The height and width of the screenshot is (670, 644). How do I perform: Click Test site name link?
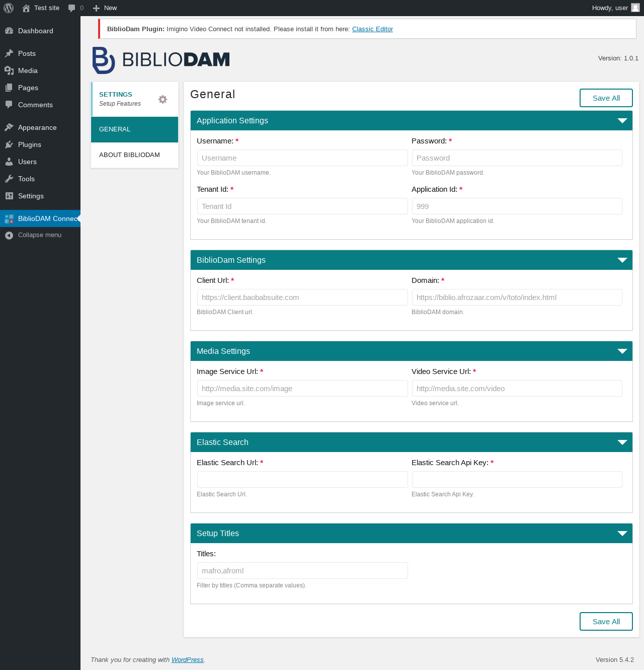[47, 8]
